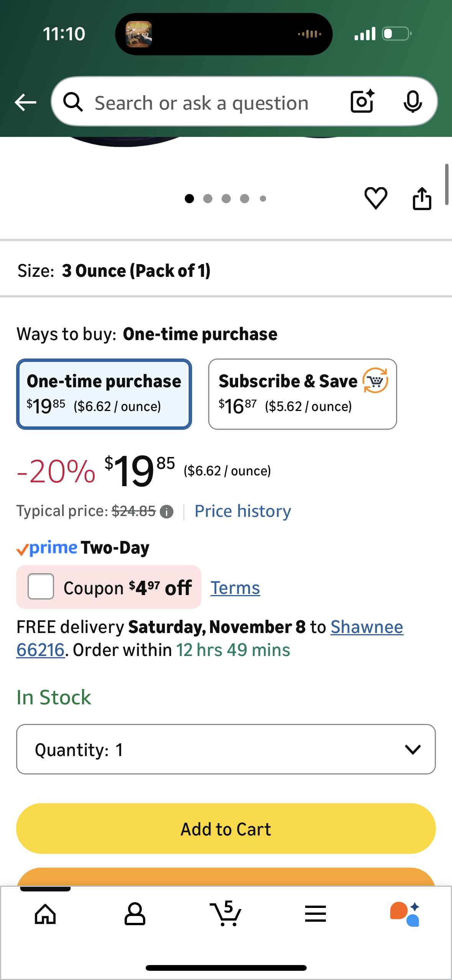Screen dimensions: 452x980
Task: Open the hamburger menu icon
Action: pos(316,914)
